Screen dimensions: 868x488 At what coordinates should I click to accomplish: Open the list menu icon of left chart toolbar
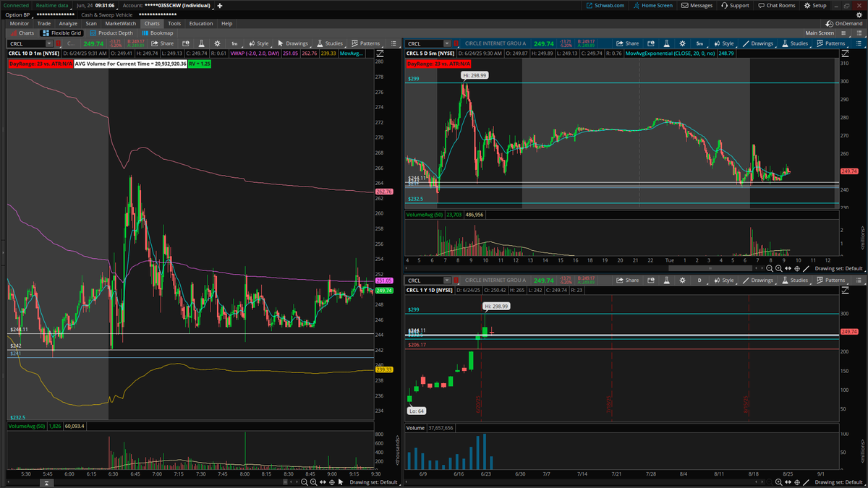click(393, 43)
